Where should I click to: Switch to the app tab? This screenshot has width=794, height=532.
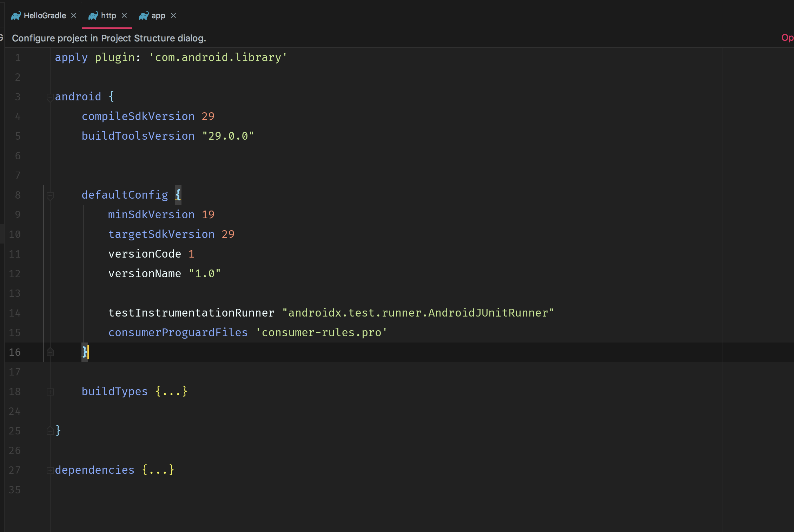pos(158,16)
